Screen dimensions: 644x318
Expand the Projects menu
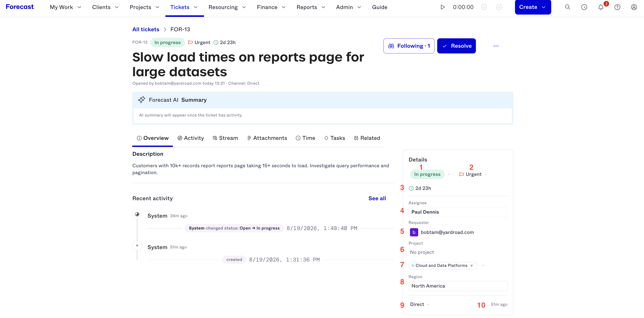[x=145, y=7]
